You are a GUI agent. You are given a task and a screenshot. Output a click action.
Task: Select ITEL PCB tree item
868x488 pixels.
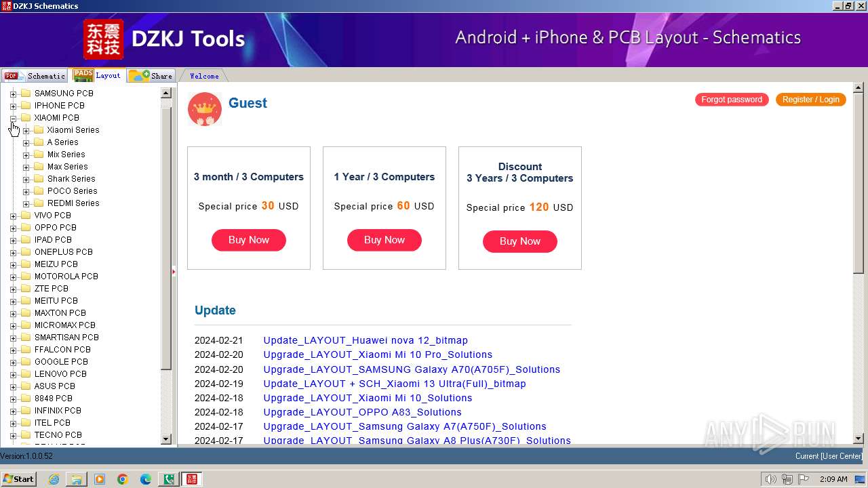[x=52, y=423]
